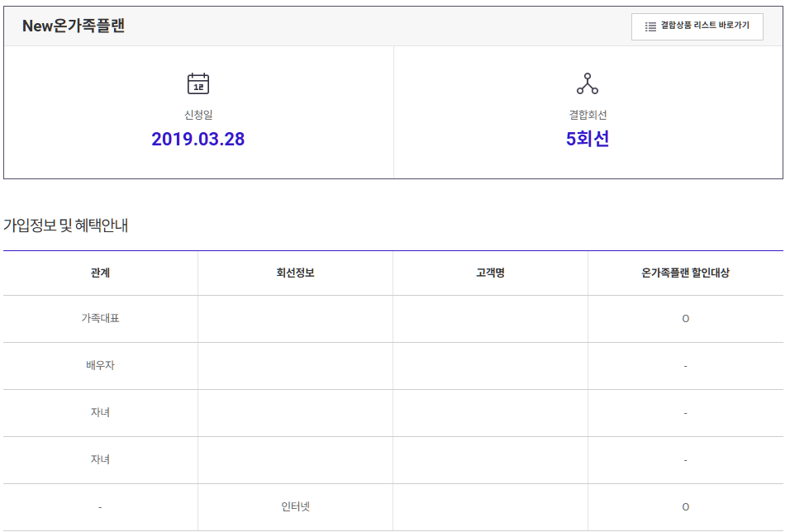790x532 pixels.
Task: Click the discount O mark in 인터넷 row
Action: point(685,506)
